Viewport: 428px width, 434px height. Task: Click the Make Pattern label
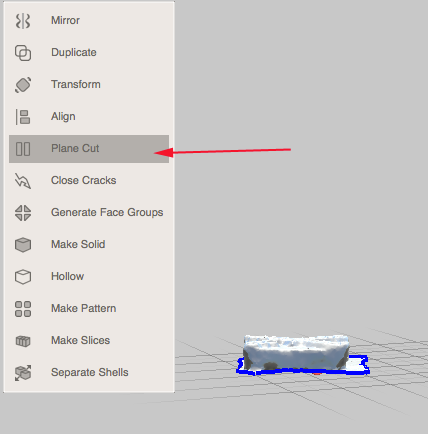(x=84, y=308)
